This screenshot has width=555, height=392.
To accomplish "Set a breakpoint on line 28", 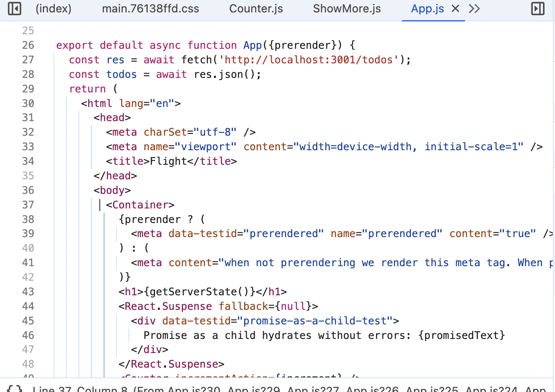I will pos(28,74).
